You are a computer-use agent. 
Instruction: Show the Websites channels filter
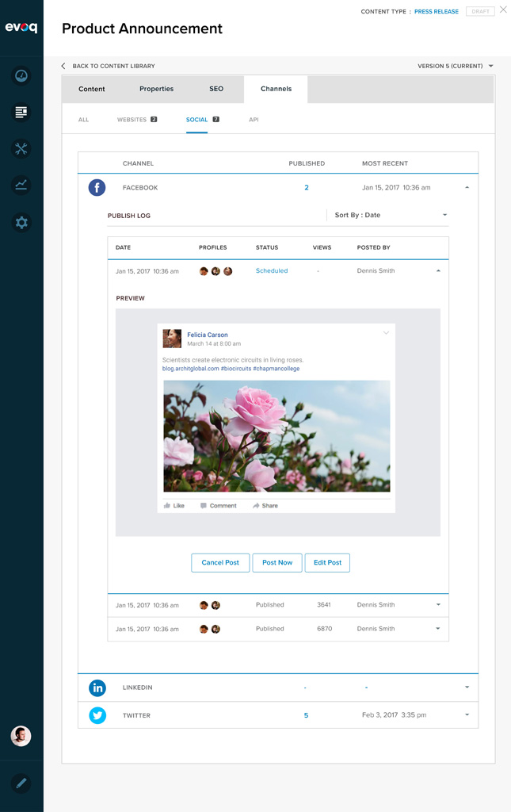pos(136,120)
